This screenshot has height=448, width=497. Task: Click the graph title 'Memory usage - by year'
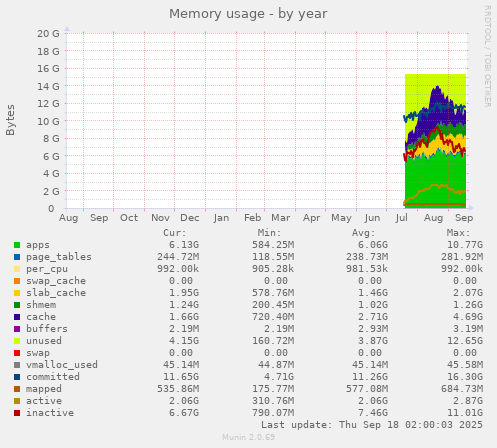[x=248, y=14]
